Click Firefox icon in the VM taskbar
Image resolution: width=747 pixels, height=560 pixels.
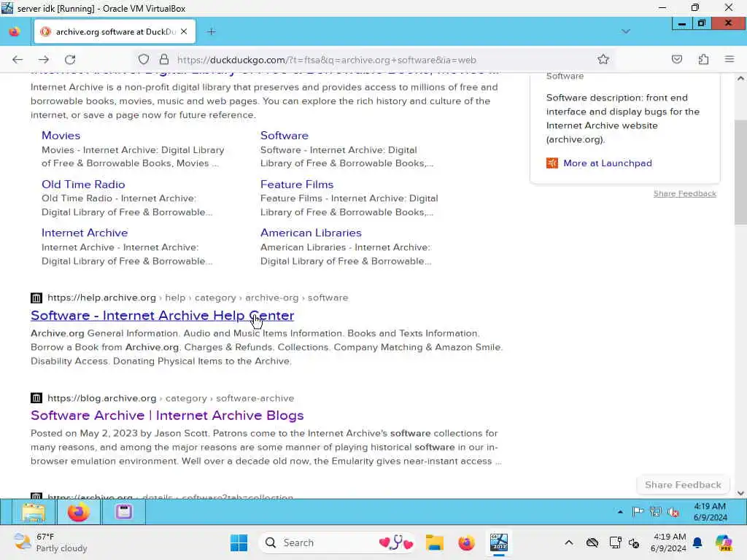point(79,513)
